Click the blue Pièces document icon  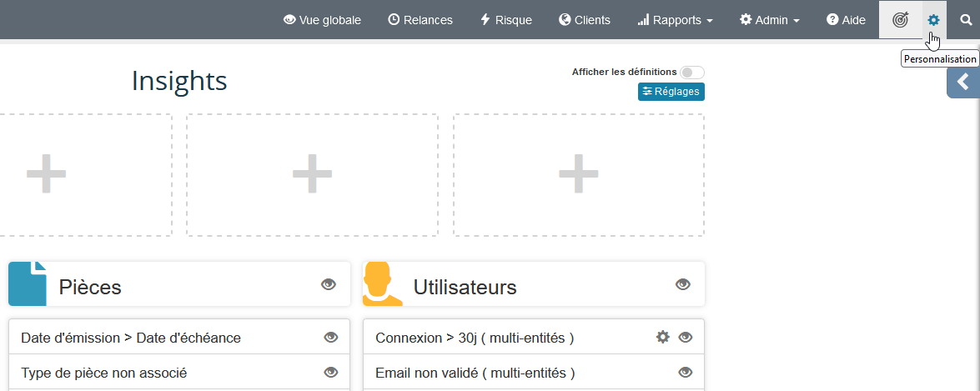[27, 284]
